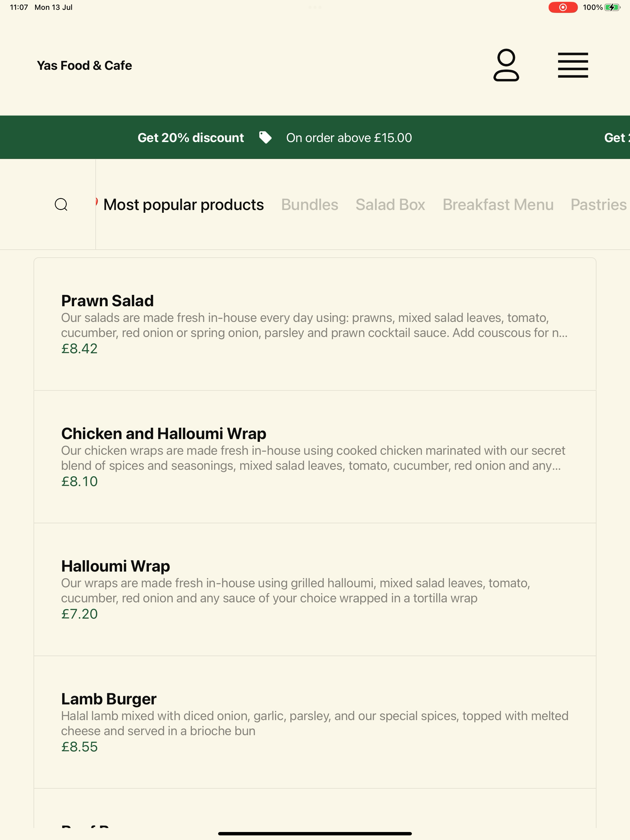Select the Most popular products tab

(184, 205)
